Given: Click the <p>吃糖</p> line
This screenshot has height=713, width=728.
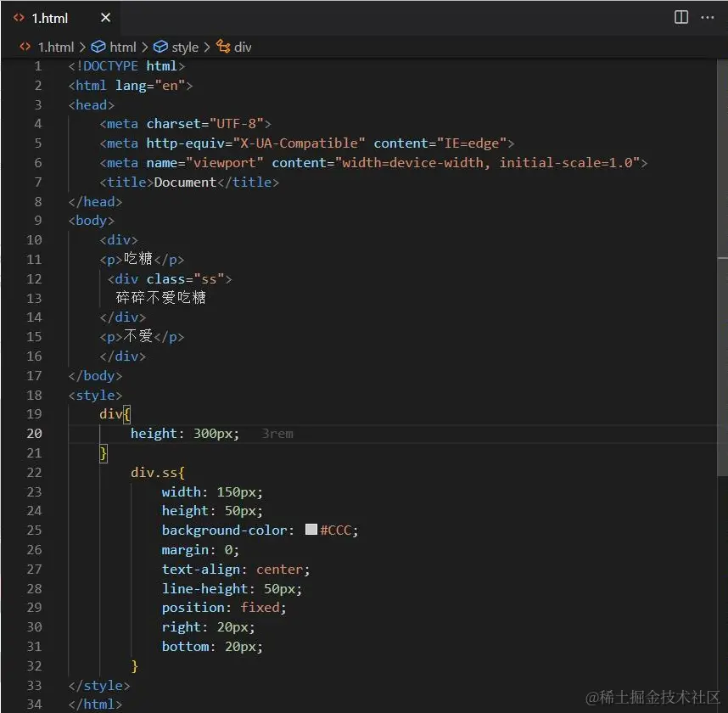Looking at the screenshot, I should click(142, 259).
